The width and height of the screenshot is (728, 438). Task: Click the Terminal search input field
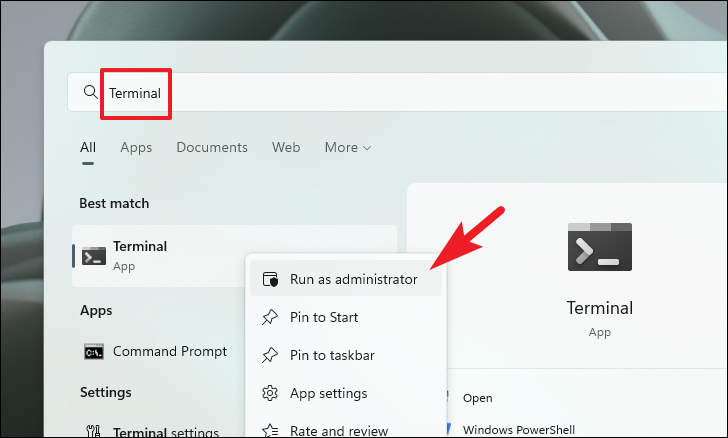pyautogui.click(x=397, y=92)
